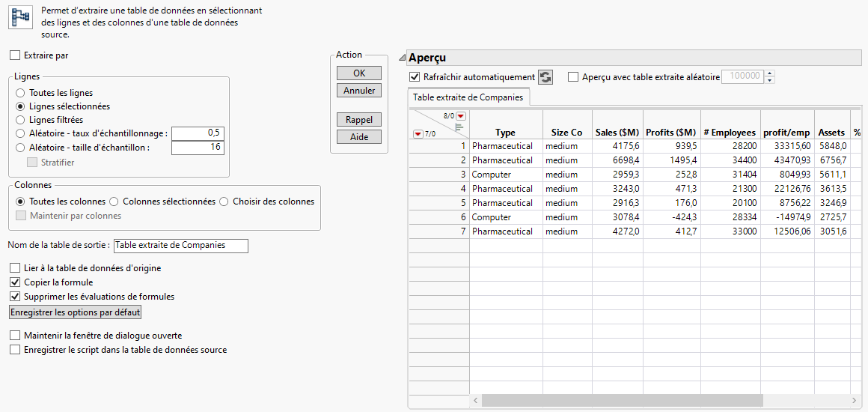Click the horizontal scrollbar under the preview table
The height and width of the screenshot is (412, 868).
click(x=621, y=401)
